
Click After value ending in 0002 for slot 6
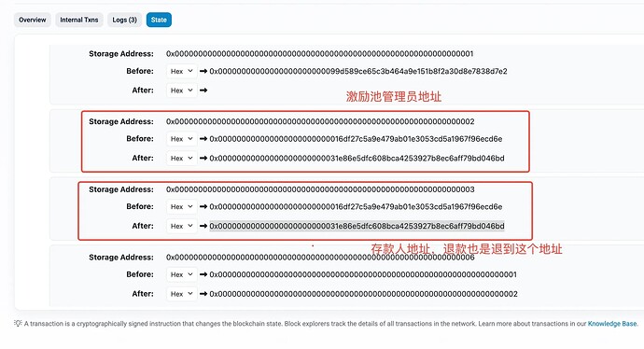pyautogui.click(x=363, y=294)
